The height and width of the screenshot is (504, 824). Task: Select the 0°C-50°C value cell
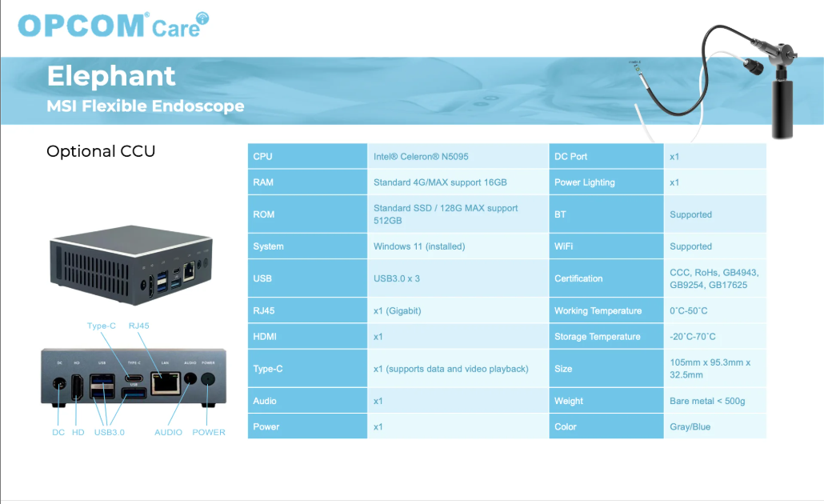point(715,310)
